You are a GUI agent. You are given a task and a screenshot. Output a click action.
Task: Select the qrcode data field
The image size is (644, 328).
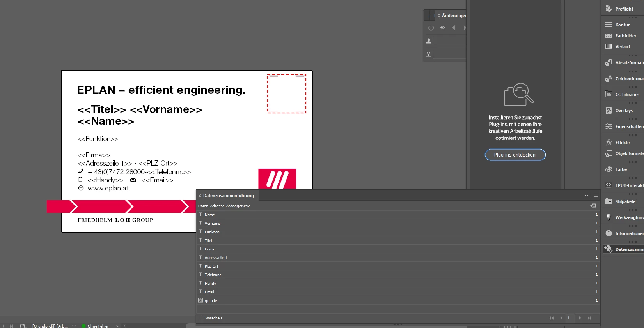click(398, 300)
